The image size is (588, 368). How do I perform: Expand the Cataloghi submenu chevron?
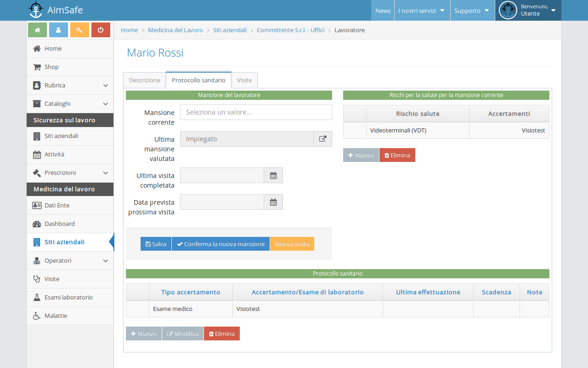coord(106,104)
